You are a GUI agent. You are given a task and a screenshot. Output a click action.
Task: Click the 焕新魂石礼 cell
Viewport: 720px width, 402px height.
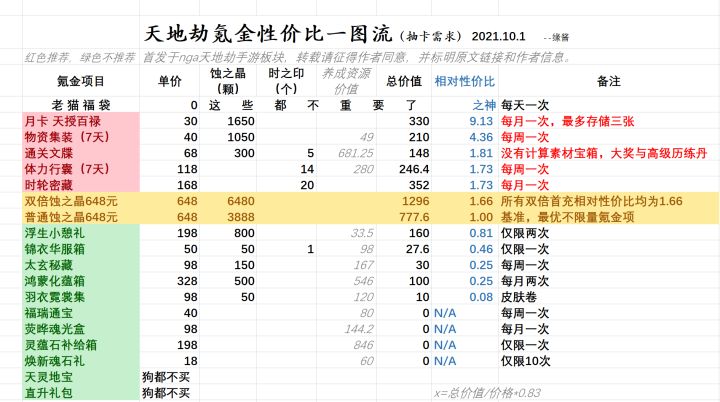55,361
